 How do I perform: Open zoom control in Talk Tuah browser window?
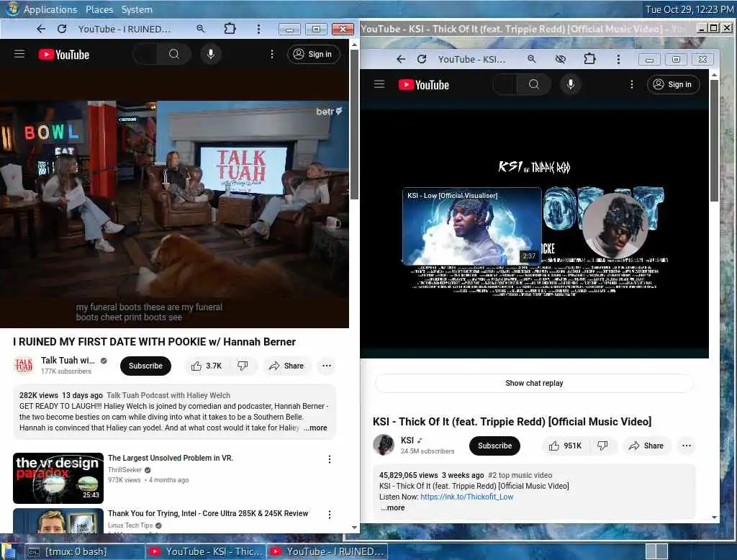pyautogui.click(x=201, y=30)
